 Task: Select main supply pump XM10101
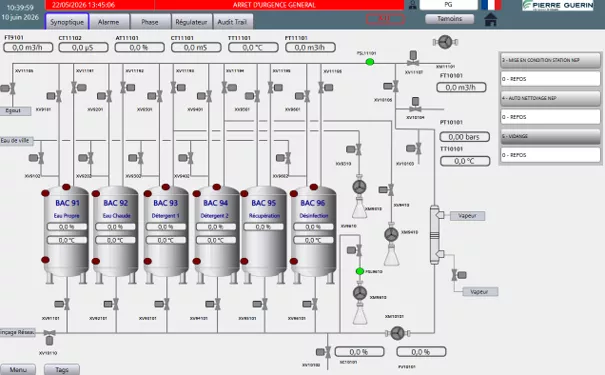397,333
